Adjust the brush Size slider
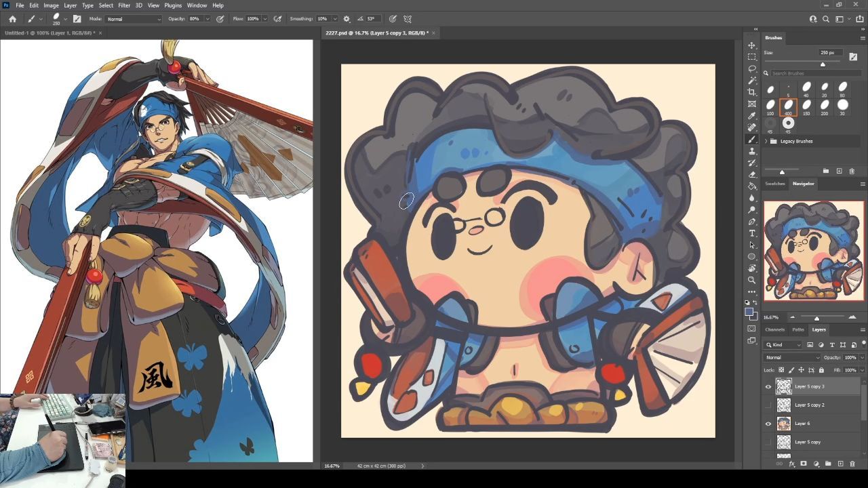The height and width of the screenshot is (488, 868). click(x=823, y=64)
